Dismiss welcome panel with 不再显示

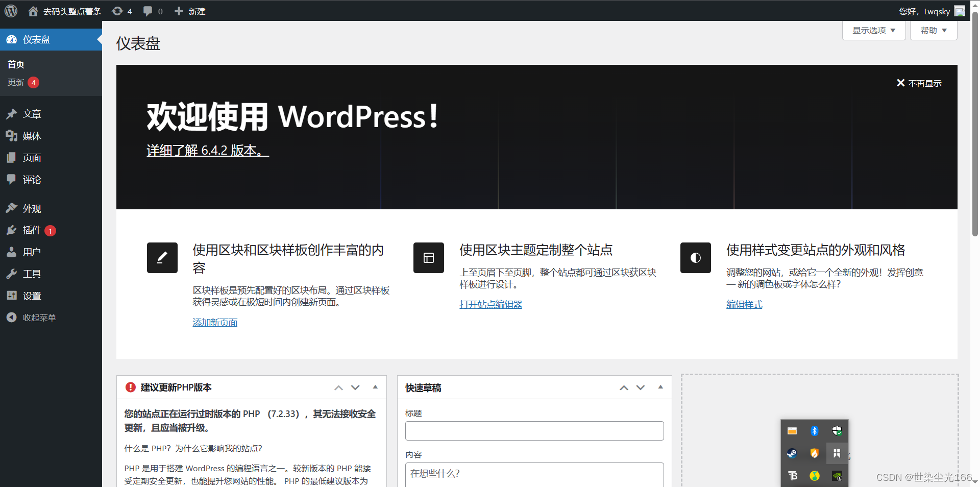point(919,83)
